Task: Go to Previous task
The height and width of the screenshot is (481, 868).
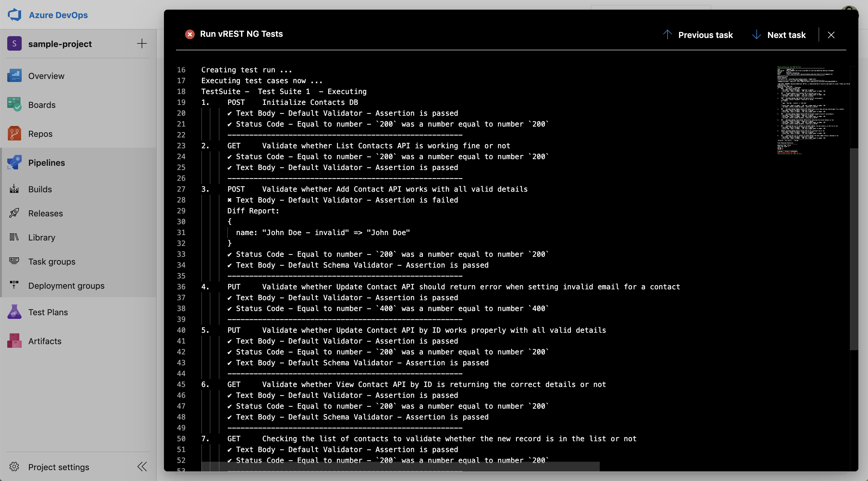Action: 705,35
